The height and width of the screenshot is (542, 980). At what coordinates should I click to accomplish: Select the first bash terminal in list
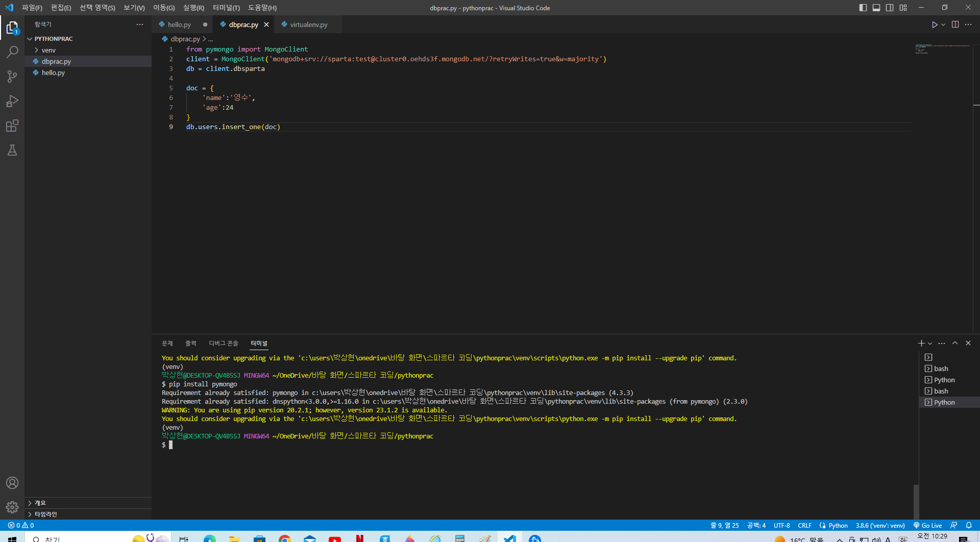tap(949, 368)
